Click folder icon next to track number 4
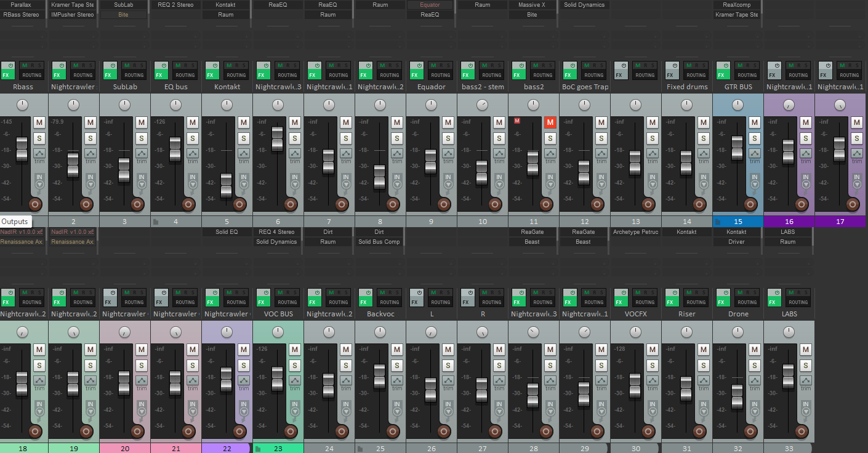This screenshot has height=453, width=868. (156, 222)
